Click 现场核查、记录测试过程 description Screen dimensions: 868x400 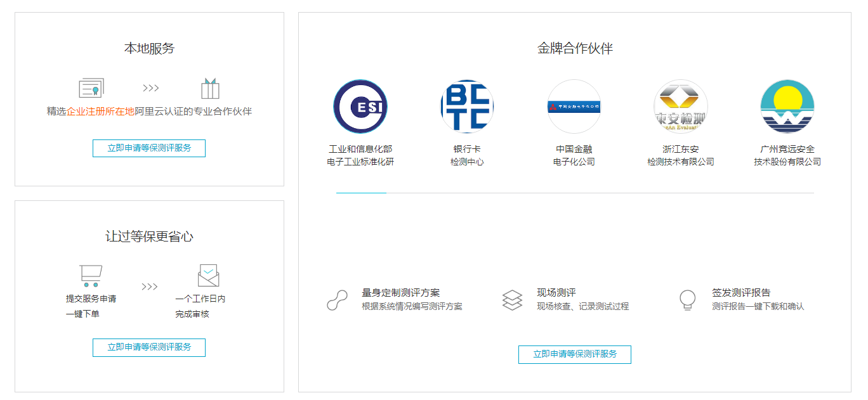click(582, 306)
